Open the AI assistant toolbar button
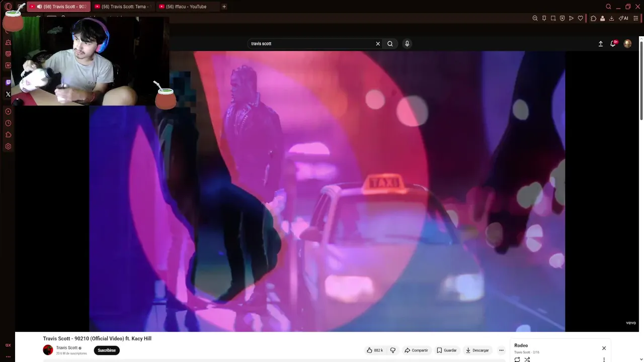 point(623,18)
